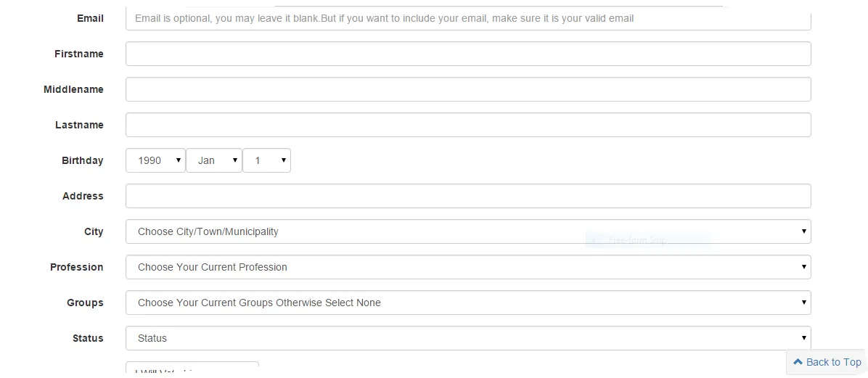The height and width of the screenshot is (378, 868).
Task: Click the Groups field label
Action: pos(85,303)
